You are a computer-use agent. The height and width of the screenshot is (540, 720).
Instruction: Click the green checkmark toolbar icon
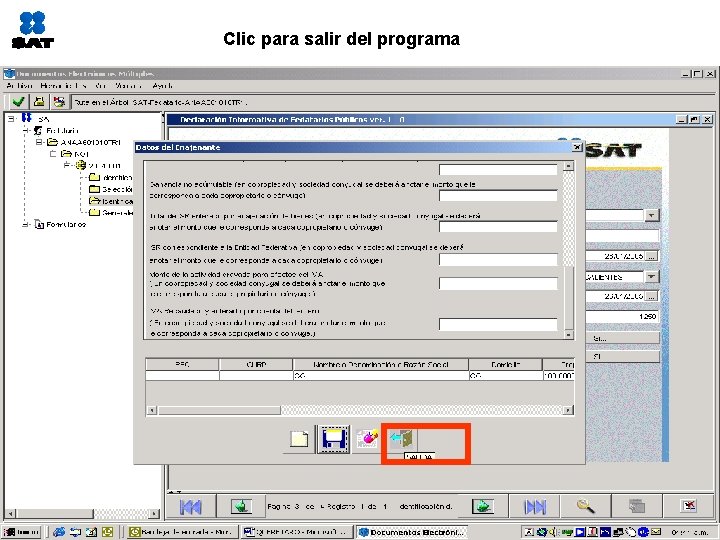pyautogui.click(x=19, y=101)
